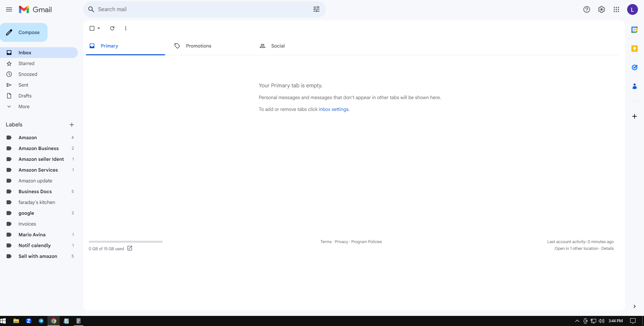Open the faraday's kitchen label
Screen dimensions: 644x326
(x=39, y=202)
